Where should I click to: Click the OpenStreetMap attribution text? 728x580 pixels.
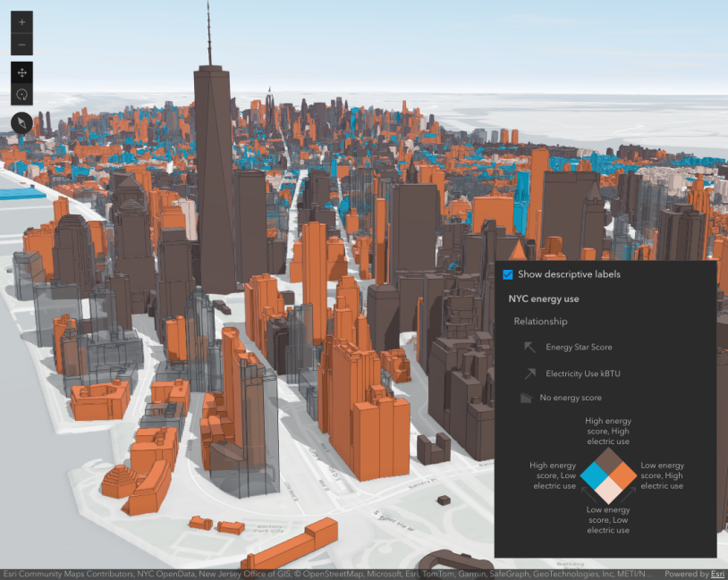(x=333, y=572)
